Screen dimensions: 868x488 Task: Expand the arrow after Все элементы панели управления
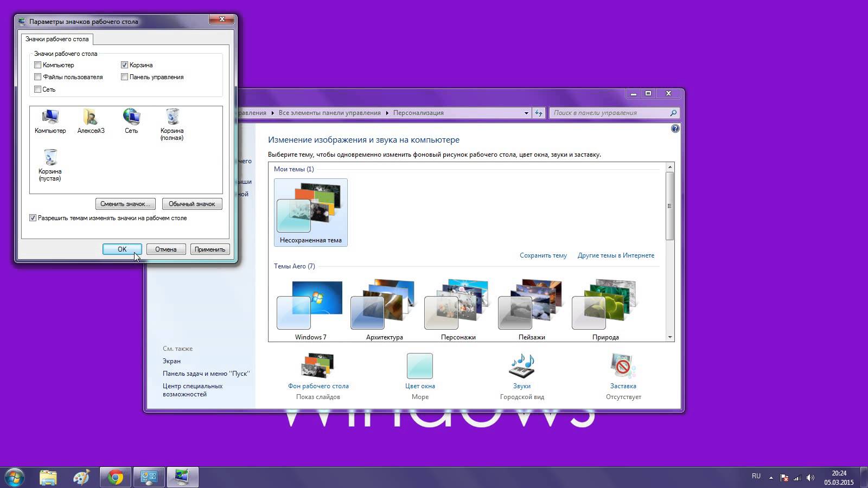(387, 113)
